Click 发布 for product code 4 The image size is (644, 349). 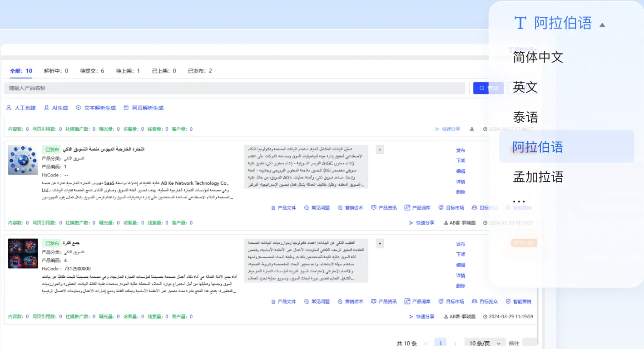461,244
